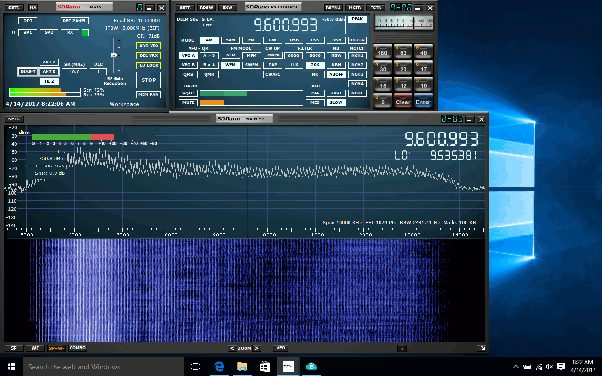Select VFO A

(x=188, y=55)
